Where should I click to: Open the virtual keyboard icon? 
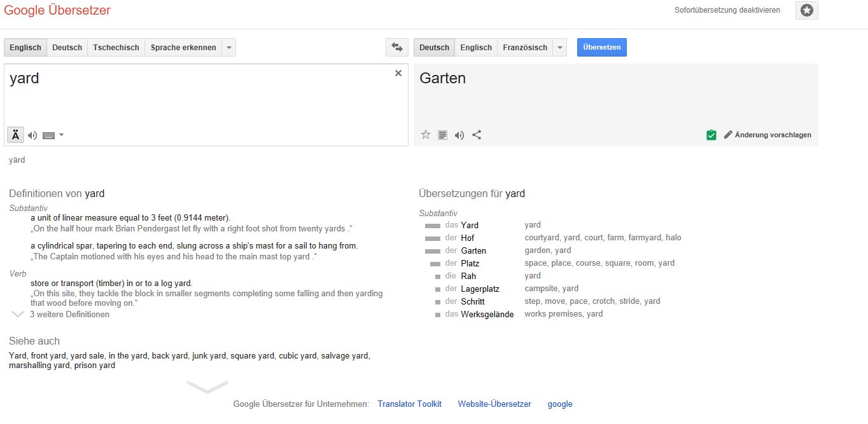point(49,135)
